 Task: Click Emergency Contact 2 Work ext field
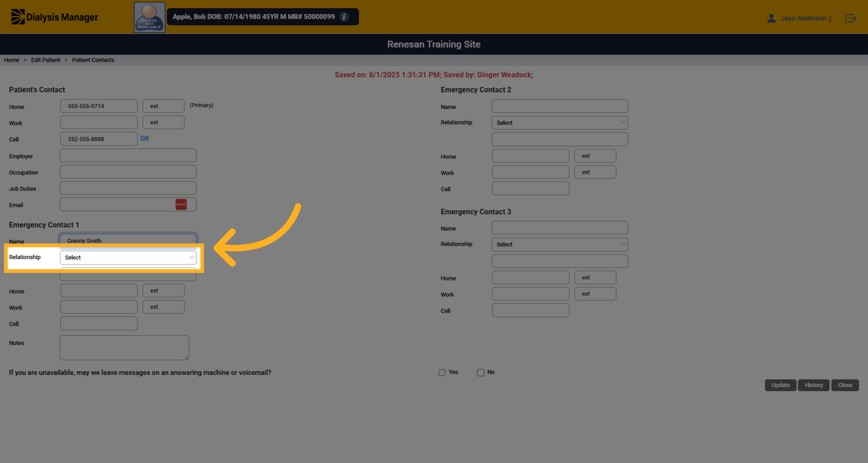[595, 172]
